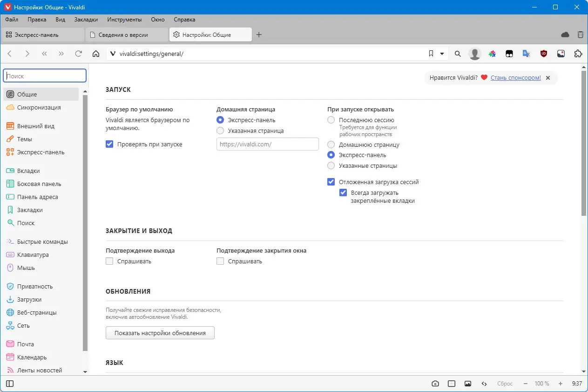
Task: Open page actions code icon
Action: (x=484, y=384)
